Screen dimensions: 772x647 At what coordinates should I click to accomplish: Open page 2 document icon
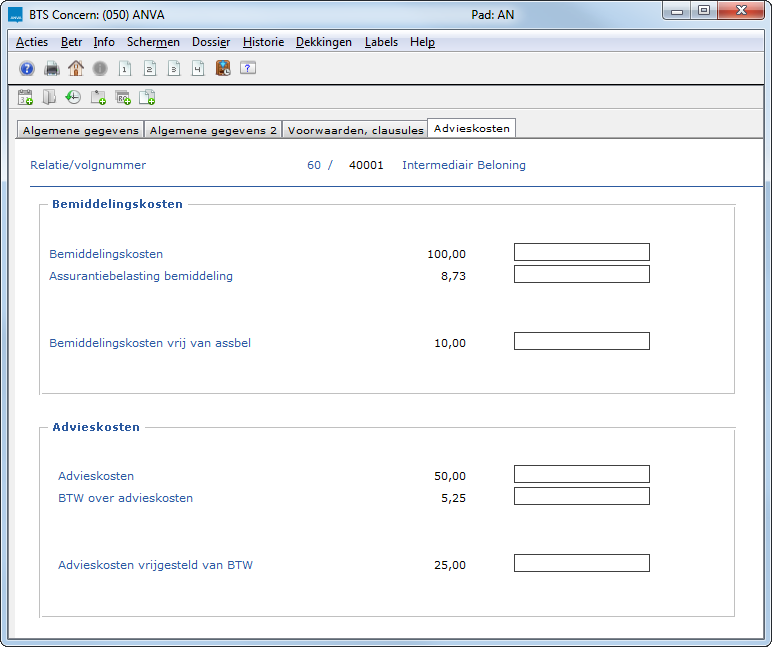coord(149,68)
